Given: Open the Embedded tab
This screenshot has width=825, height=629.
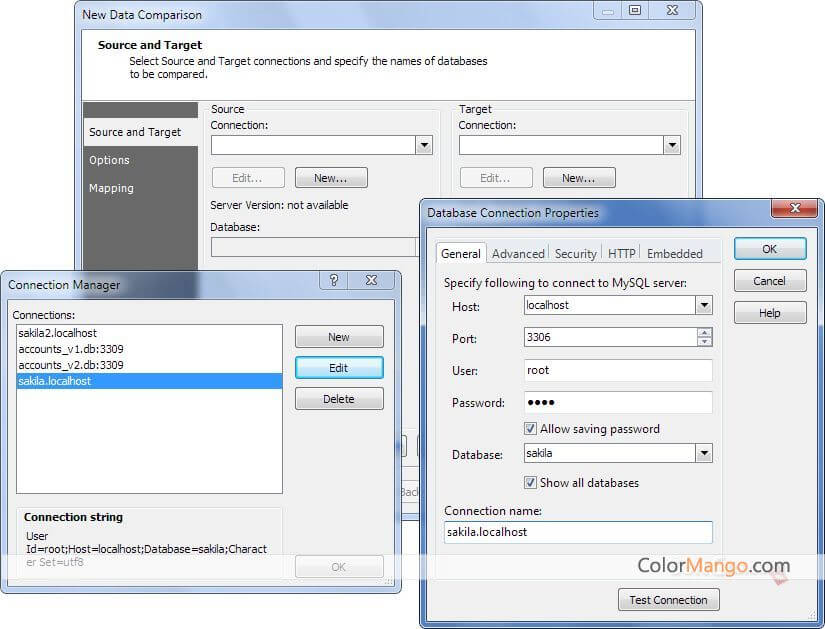Looking at the screenshot, I should pos(675,253).
